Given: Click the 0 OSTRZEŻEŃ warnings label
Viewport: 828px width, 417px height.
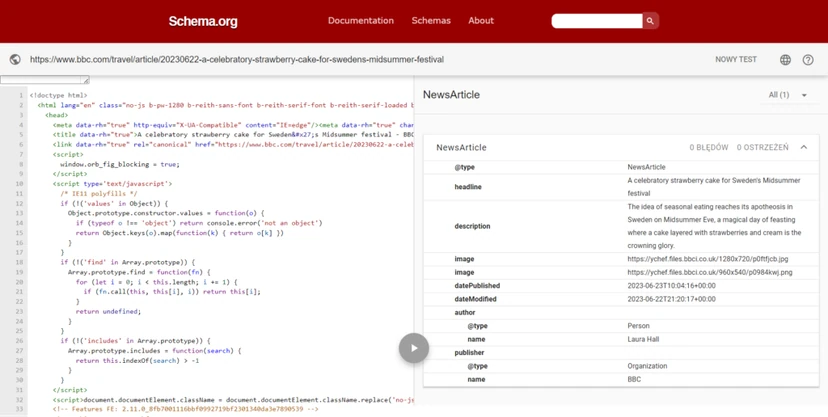Looking at the screenshot, I should point(763,147).
